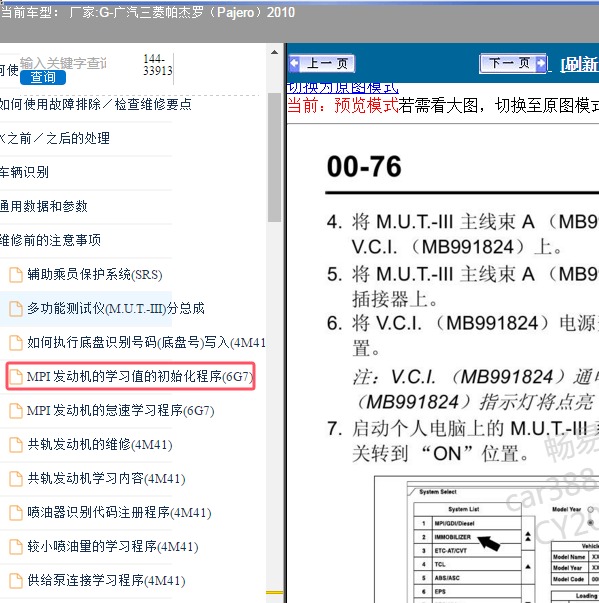The image size is (599, 603).
Task: Click the right arrow icon on 下一页
Action: (x=541, y=63)
